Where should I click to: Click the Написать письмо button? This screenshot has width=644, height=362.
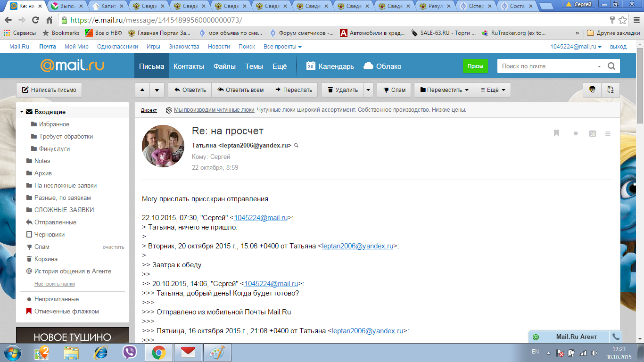(x=49, y=90)
